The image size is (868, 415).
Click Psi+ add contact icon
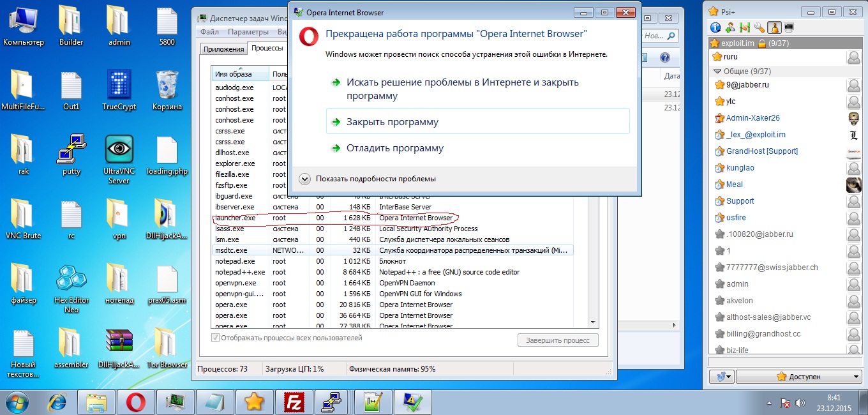(730, 27)
